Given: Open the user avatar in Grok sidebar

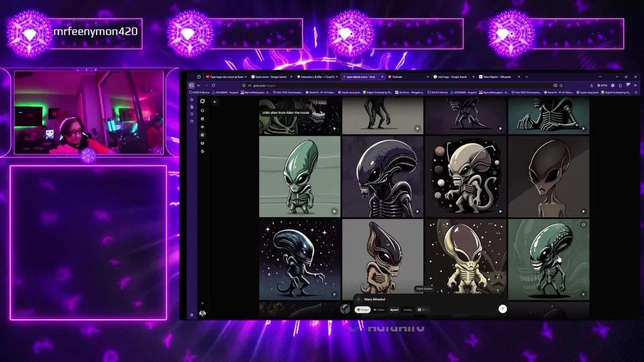Looking at the screenshot, I should (202, 313).
